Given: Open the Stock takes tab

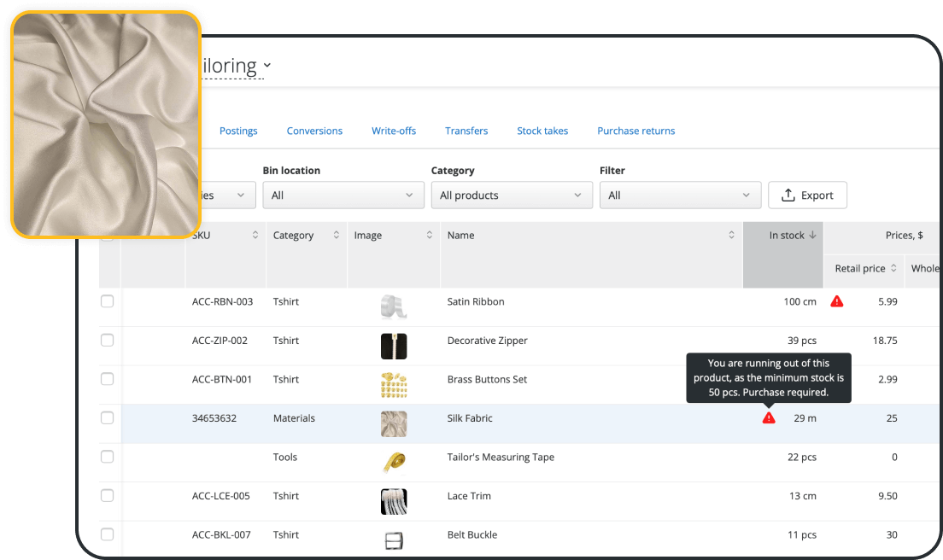Looking at the screenshot, I should click(x=542, y=131).
